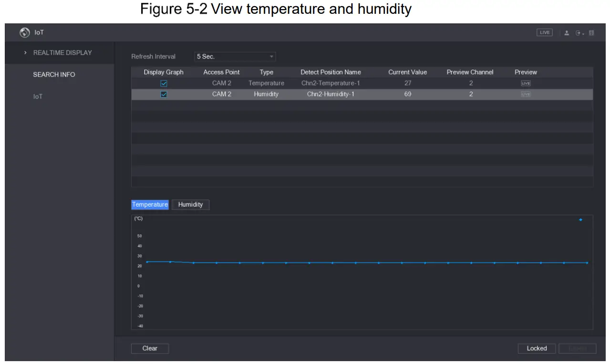Click the QR code icon
Image resolution: width=610 pixels, height=364 pixels.
coord(592,33)
